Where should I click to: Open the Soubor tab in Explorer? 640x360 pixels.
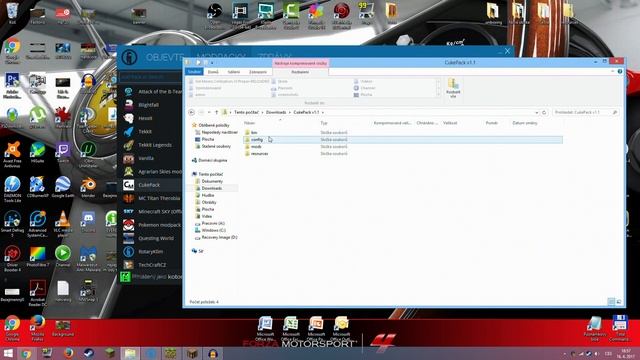coord(194,72)
